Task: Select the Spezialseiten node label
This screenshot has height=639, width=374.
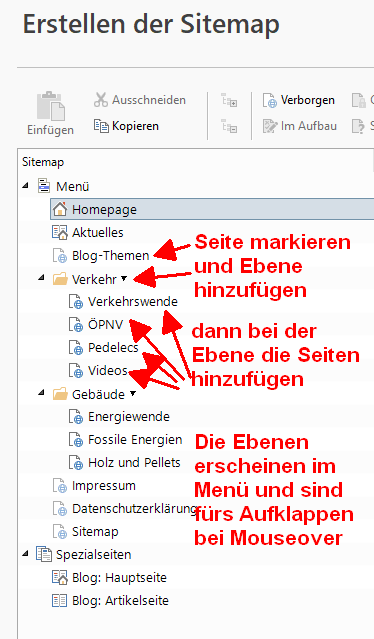Action: coord(94,555)
